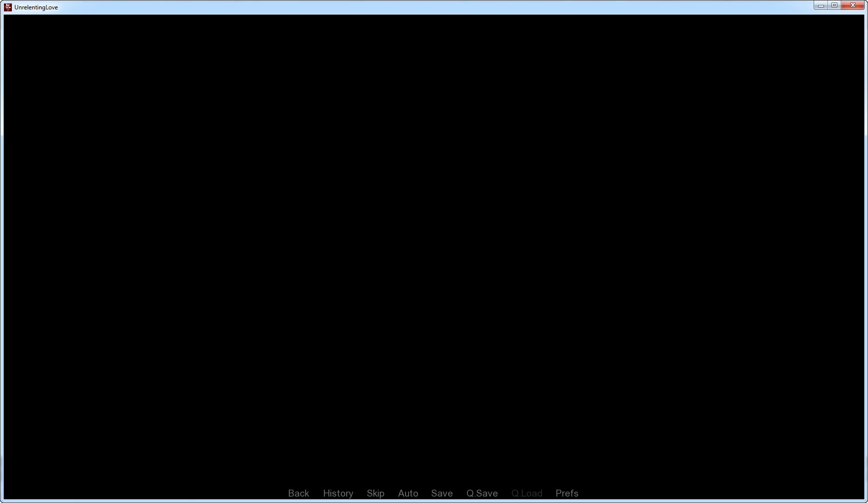The height and width of the screenshot is (503, 868).
Task: Quick save using Q.Save
Action: tap(482, 493)
